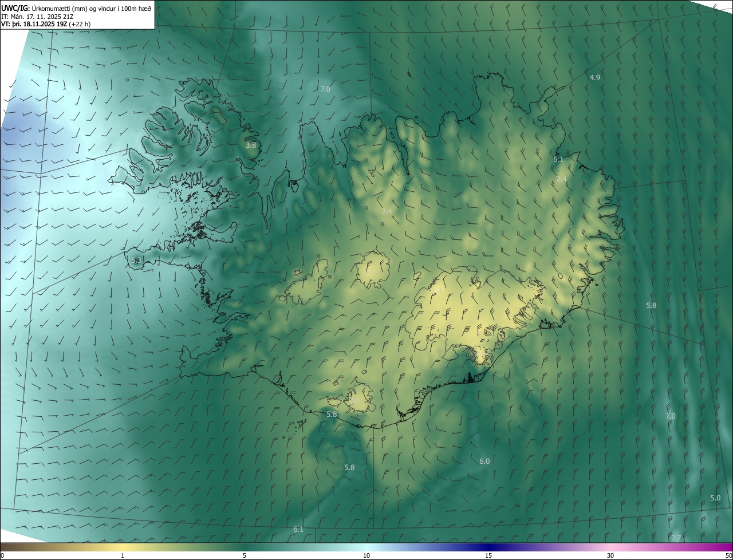733x560 pixels.
Task: Click the 4.9 value label in the northeast sea
Action: coord(594,77)
